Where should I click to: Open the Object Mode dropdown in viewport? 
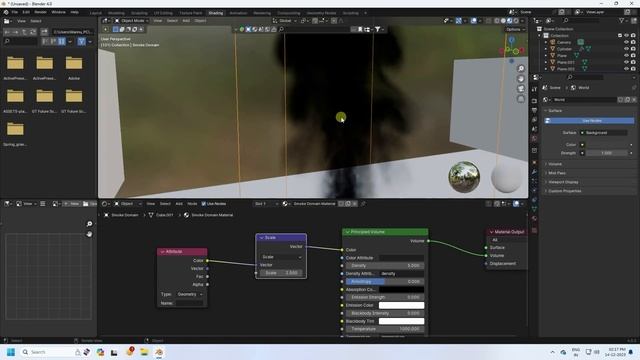tap(131, 20)
